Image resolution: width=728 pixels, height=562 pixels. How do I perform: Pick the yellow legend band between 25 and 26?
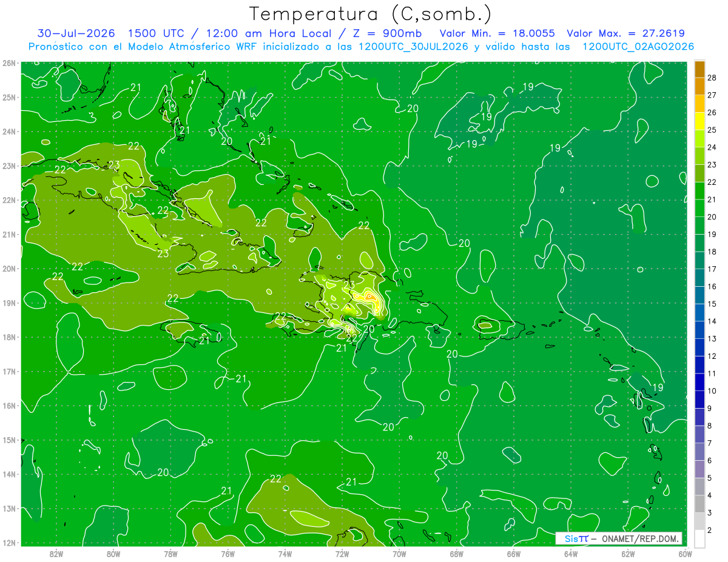tap(699, 122)
